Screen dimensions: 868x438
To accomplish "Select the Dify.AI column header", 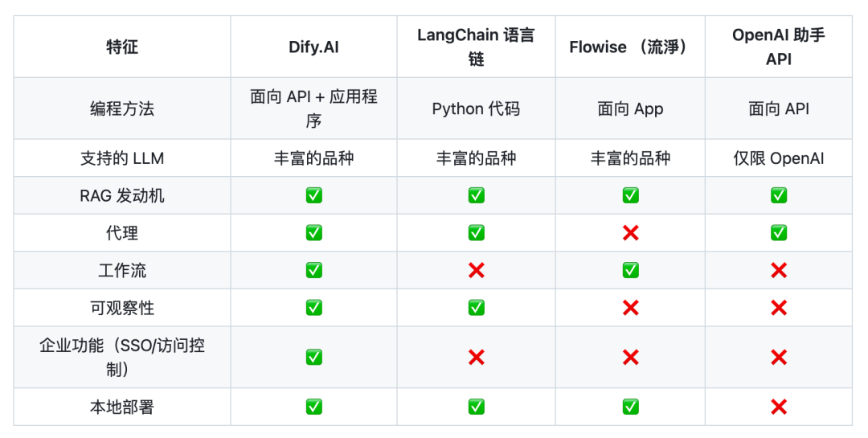I will pos(314,47).
